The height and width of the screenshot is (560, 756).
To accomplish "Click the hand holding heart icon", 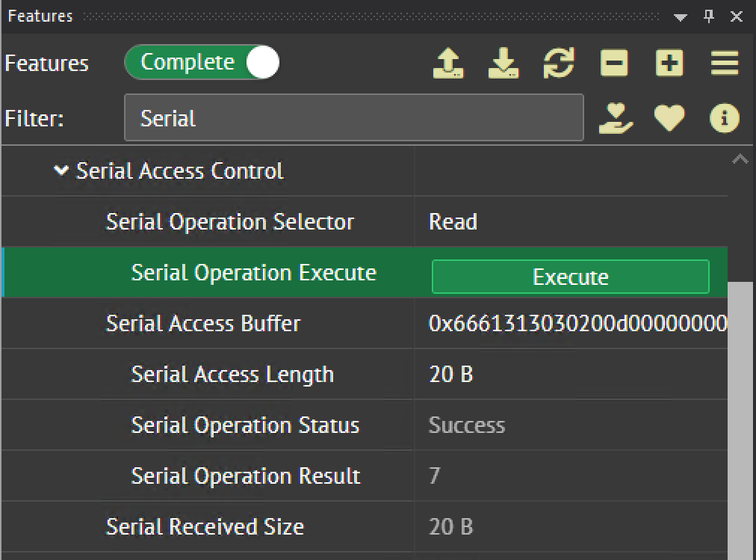I will point(616,118).
